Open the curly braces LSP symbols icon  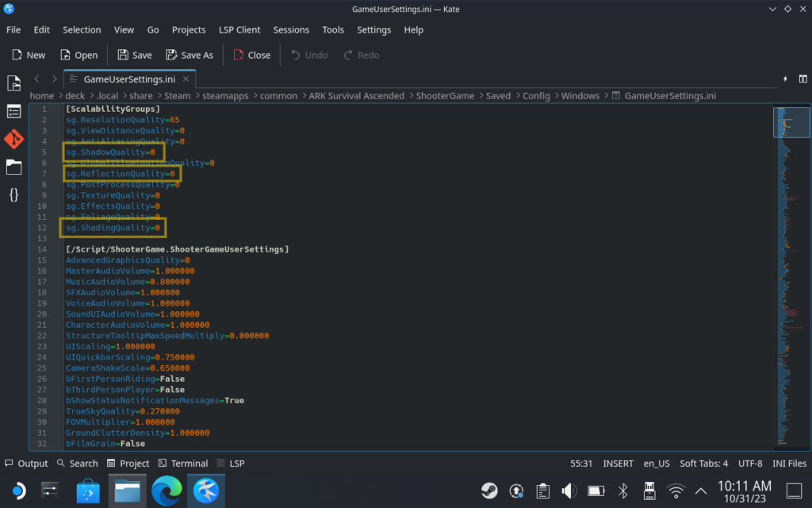pos(14,195)
